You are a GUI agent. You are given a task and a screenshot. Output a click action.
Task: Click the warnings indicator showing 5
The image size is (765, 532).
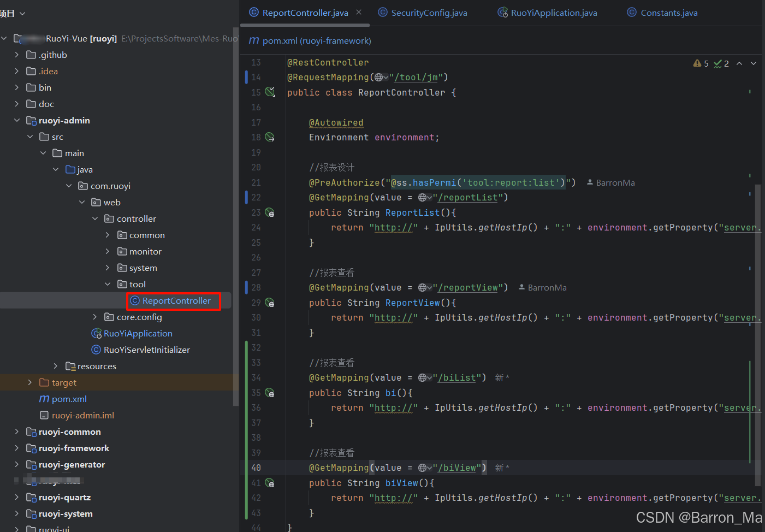pos(701,63)
